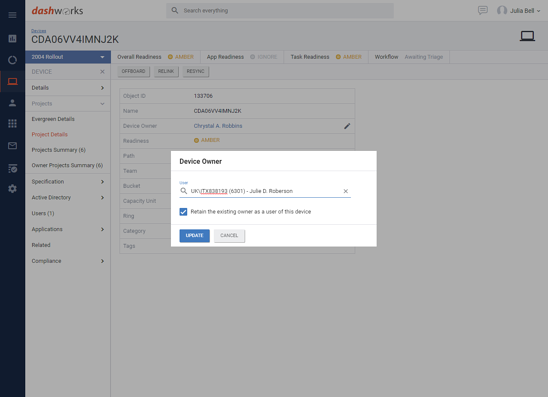Open the task list check icon in sidebar
Viewport: 548px width, 397px height.
(12, 168)
